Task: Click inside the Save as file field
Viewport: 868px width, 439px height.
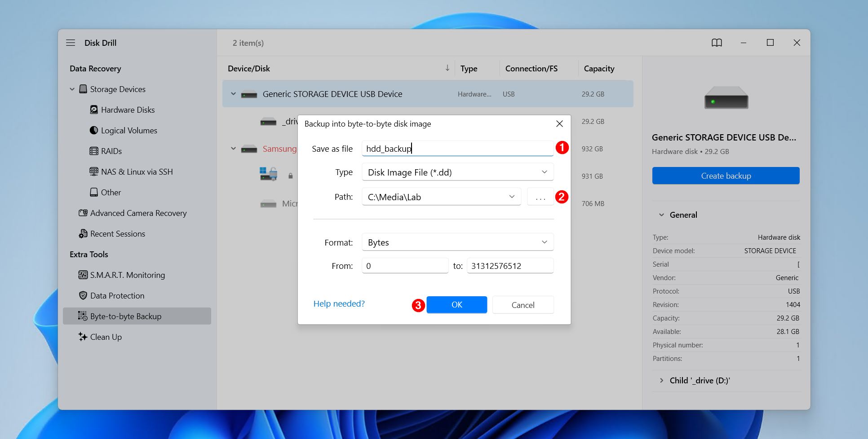Action: click(x=457, y=148)
